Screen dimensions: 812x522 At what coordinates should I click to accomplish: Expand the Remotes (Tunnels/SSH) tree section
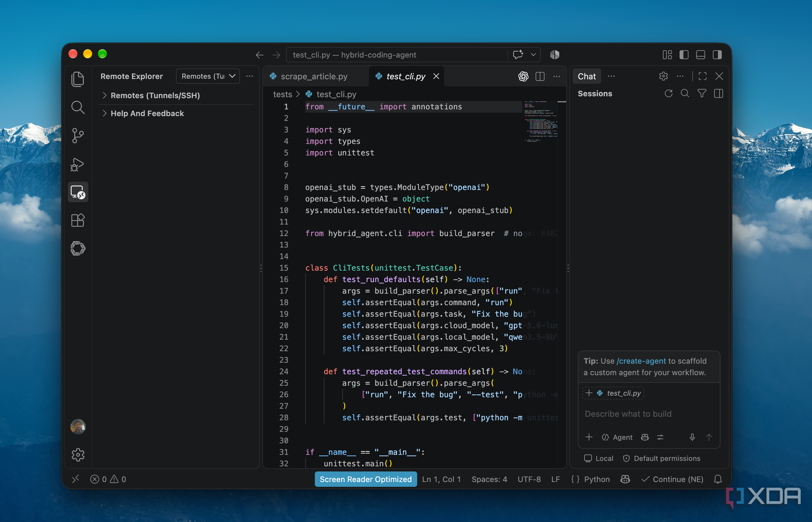[155, 96]
